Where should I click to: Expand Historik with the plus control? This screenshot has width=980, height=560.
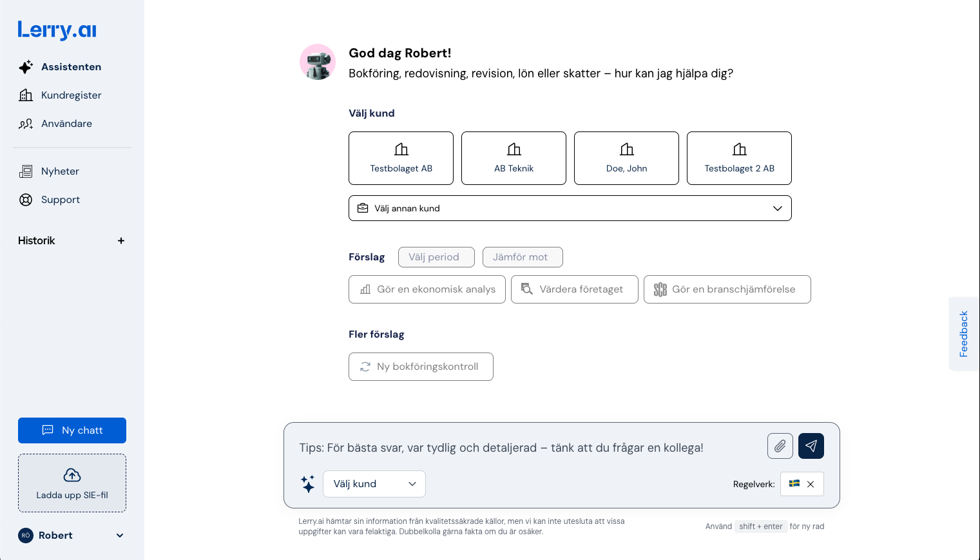(121, 240)
